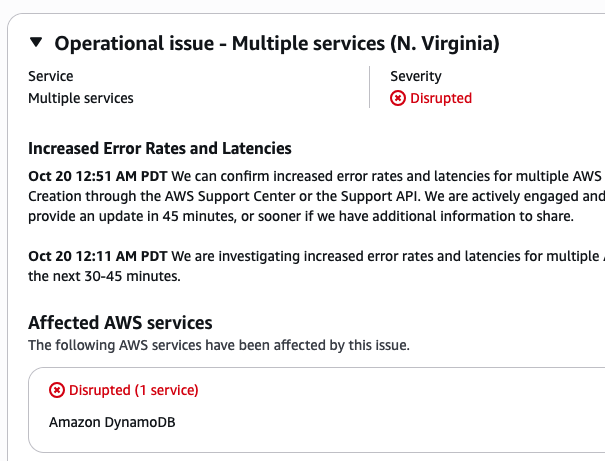Click the Operational issue Multiple services heading

(277, 43)
